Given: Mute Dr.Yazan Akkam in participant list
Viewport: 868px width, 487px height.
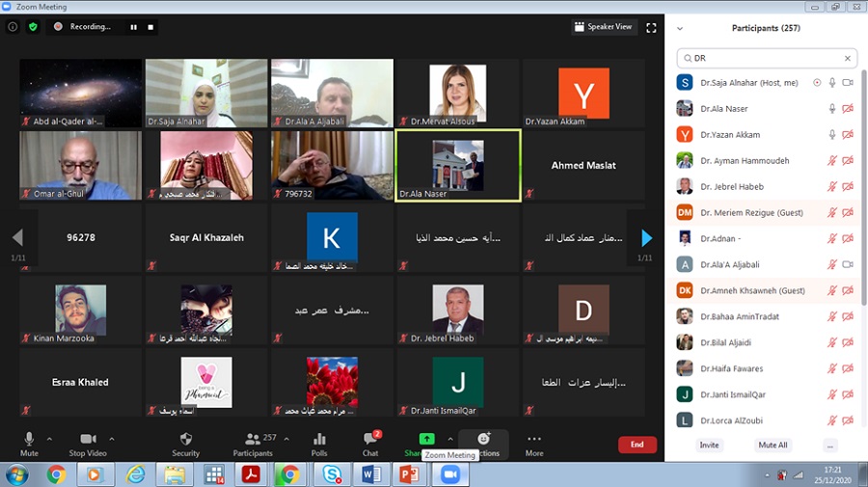Looking at the screenshot, I should tap(831, 134).
